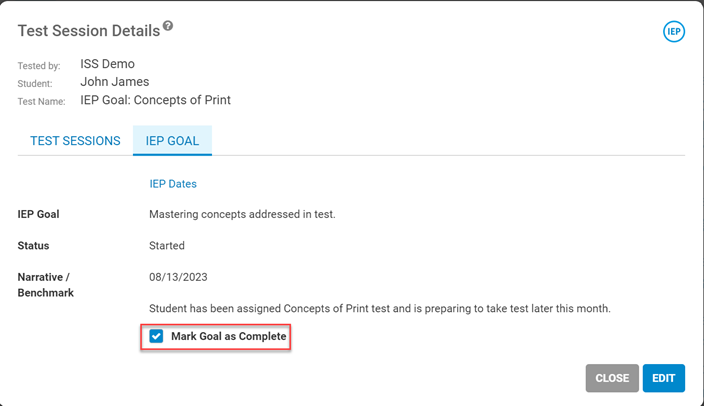The image size is (704, 406).
Task: Click the Mastering concepts goal description
Action: (x=242, y=214)
